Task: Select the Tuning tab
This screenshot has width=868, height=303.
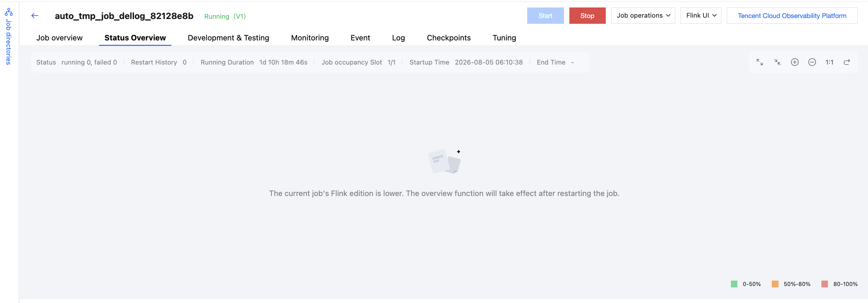Action: tap(504, 38)
